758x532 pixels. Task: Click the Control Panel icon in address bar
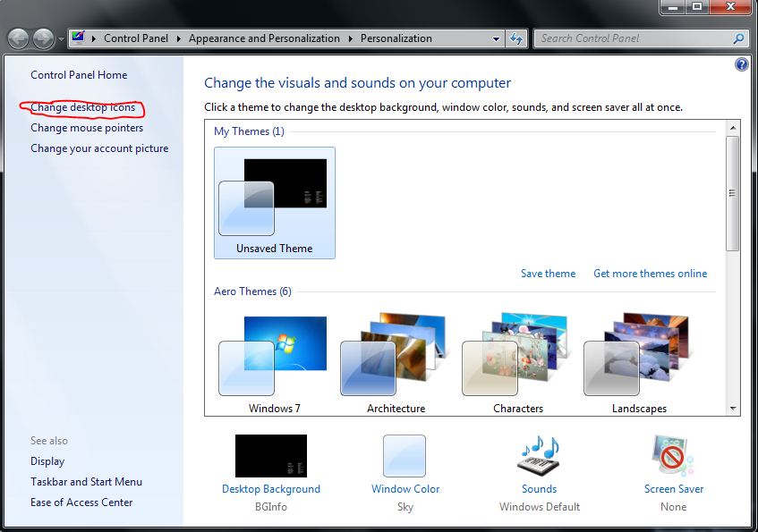[x=78, y=38]
